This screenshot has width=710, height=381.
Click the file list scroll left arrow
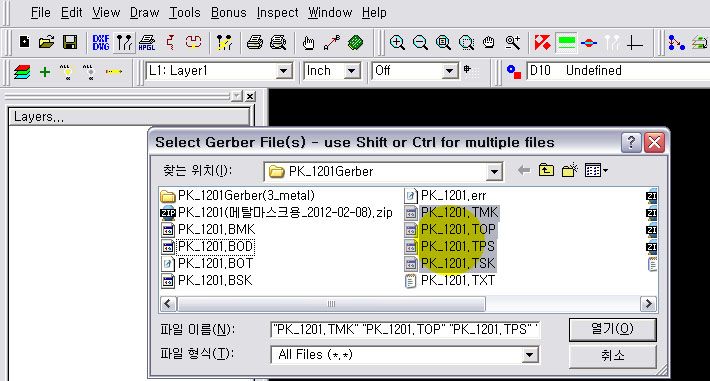[168, 304]
